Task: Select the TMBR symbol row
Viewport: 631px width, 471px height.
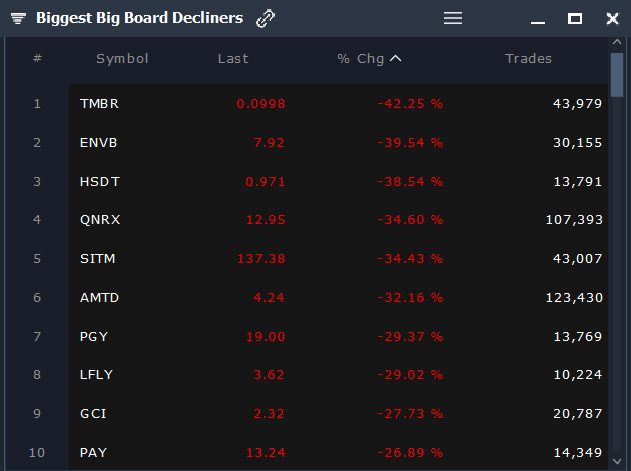Action: 338,104
